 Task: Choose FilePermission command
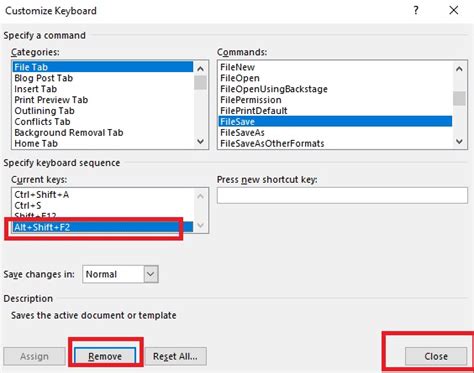(x=335, y=100)
